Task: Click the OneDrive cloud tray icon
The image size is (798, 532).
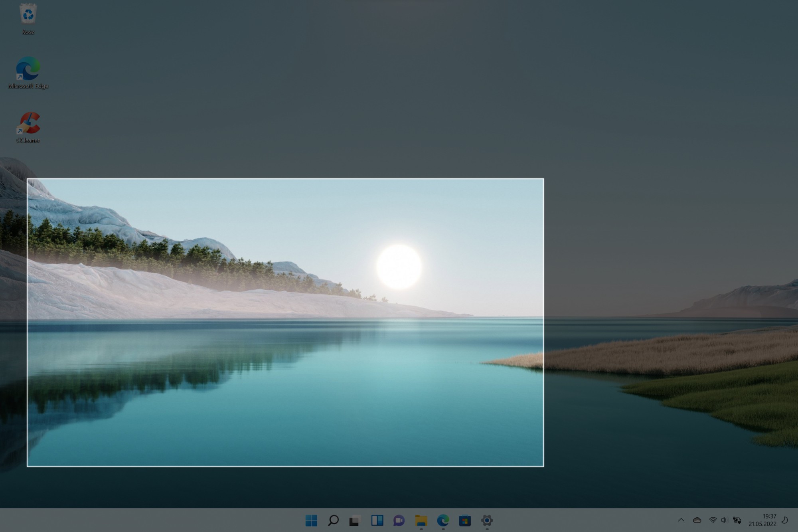Action: (x=697, y=520)
